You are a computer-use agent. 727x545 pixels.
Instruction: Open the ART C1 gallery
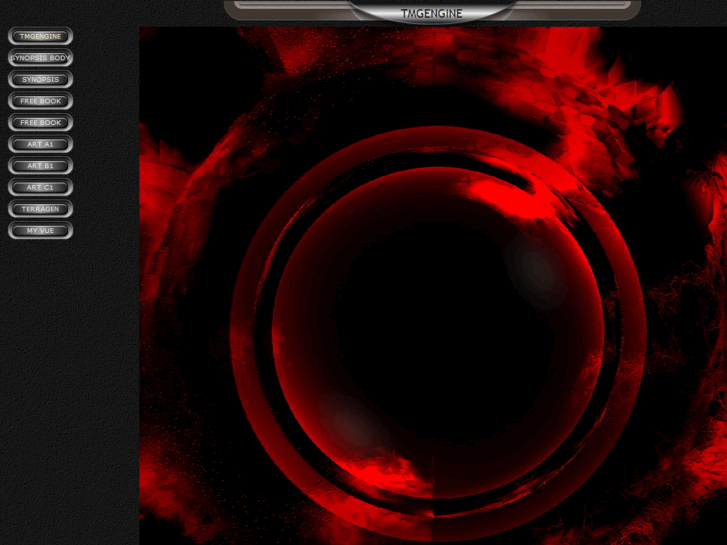coord(40,187)
